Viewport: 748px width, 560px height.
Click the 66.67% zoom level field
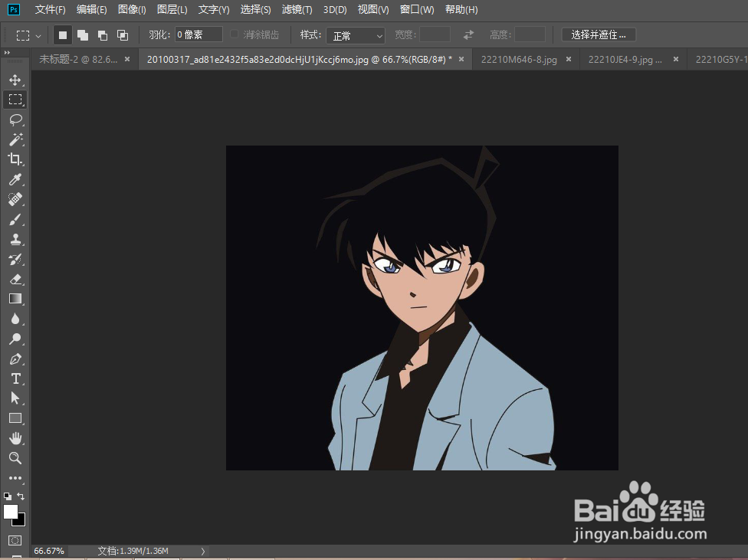point(49,551)
